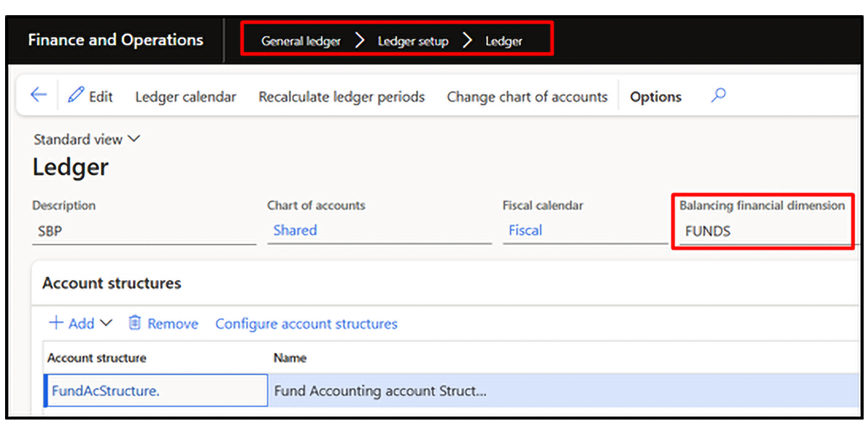
Task: Click the Ledger breadcrumb item
Action: tap(503, 41)
